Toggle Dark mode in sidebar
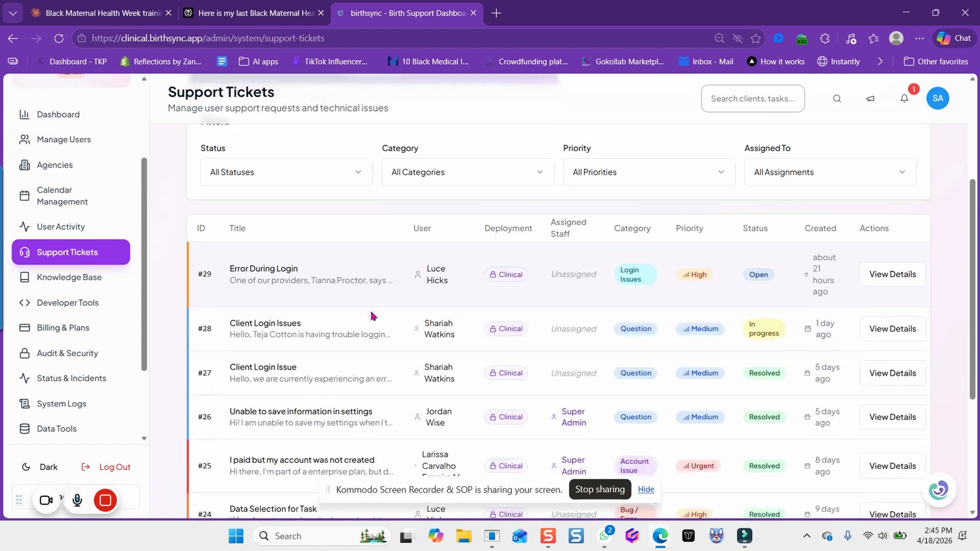The image size is (980, 551). click(40, 467)
